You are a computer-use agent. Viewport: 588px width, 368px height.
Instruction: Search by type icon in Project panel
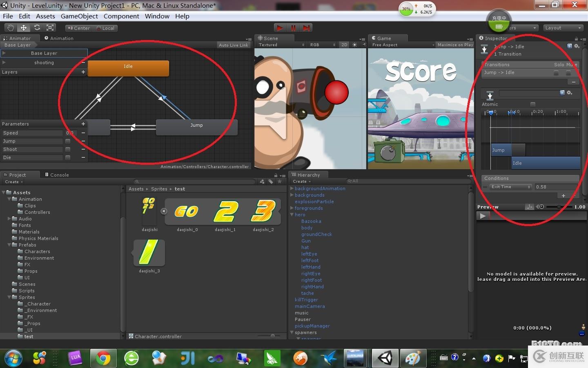coord(262,182)
